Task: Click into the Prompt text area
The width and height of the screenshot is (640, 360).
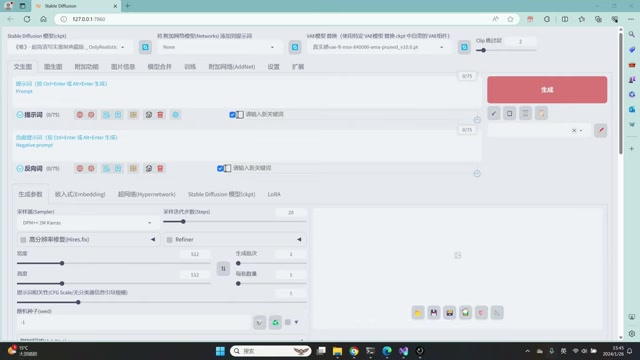Action: [x=247, y=92]
